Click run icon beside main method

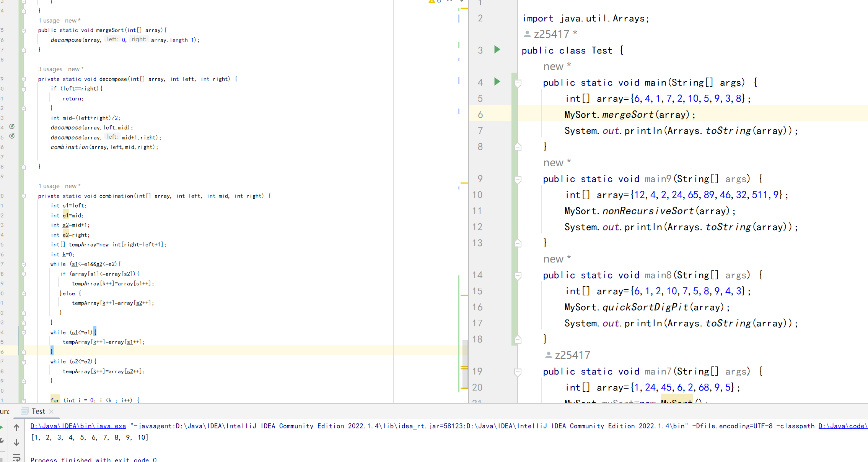[497, 82]
